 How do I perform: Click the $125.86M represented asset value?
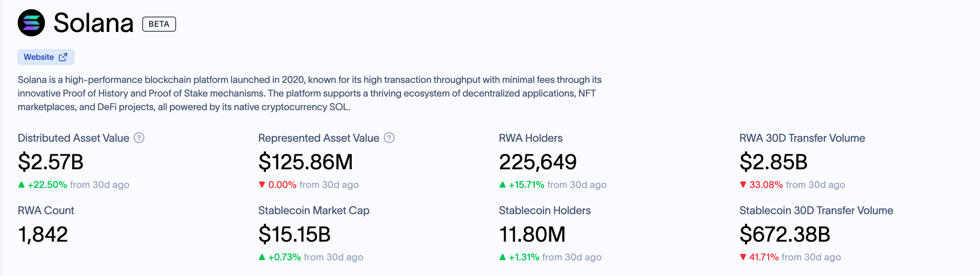tap(306, 162)
